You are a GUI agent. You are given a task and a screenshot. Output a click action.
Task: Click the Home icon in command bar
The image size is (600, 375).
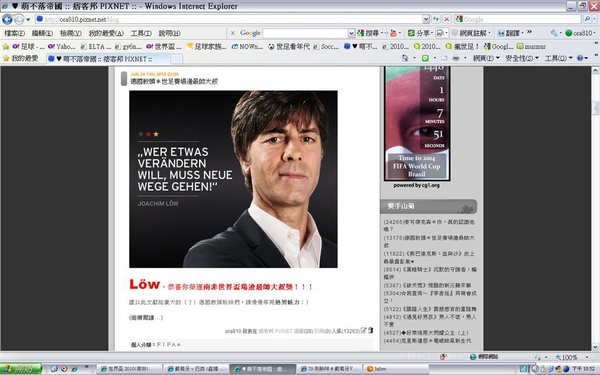405,58
